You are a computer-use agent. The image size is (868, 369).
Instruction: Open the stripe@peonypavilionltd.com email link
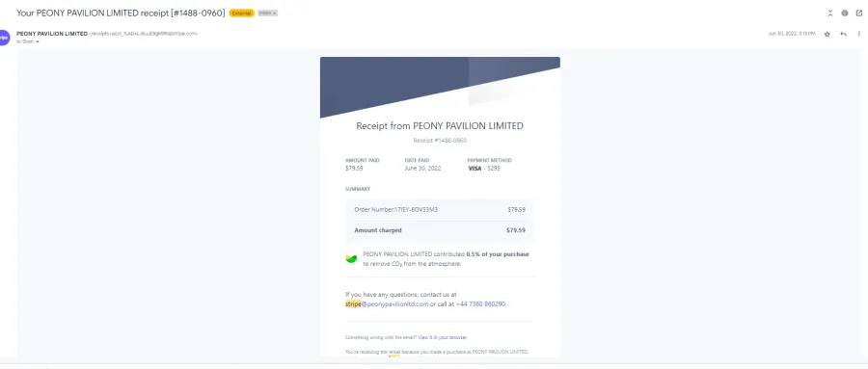pos(387,303)
